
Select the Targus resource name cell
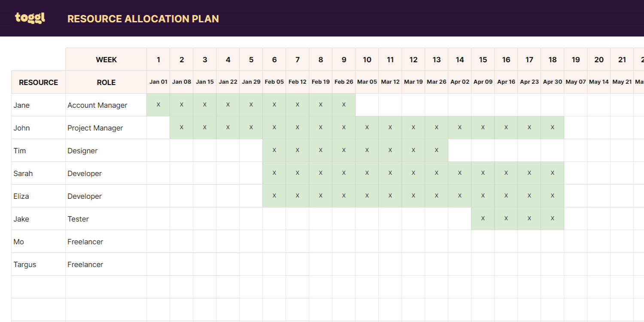pos(38,264)
